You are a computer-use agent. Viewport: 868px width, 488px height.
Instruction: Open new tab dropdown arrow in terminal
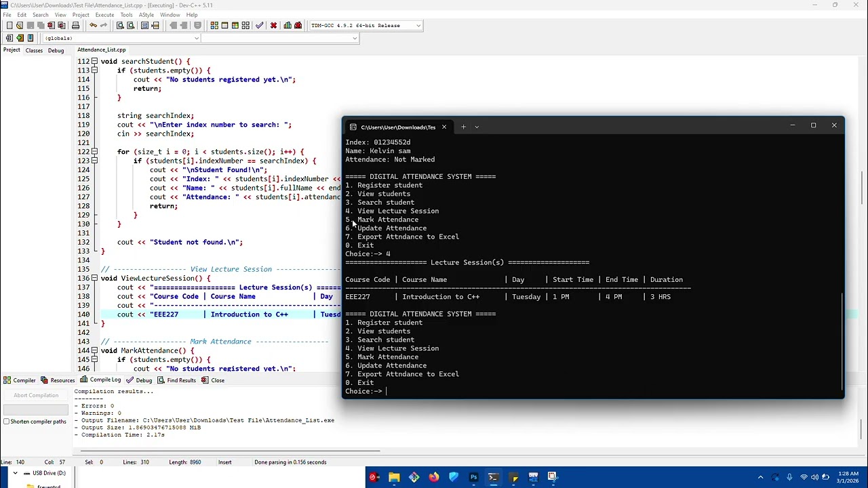tap(477, 127)
